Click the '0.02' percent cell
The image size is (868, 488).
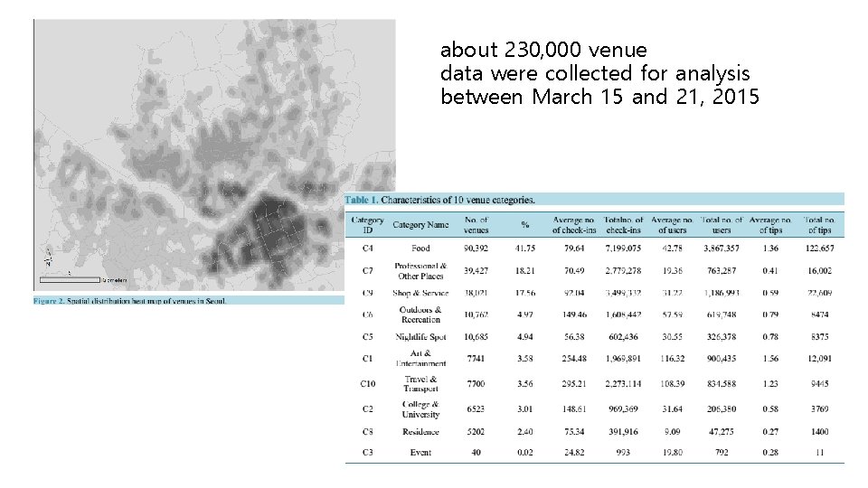point(524,453)
